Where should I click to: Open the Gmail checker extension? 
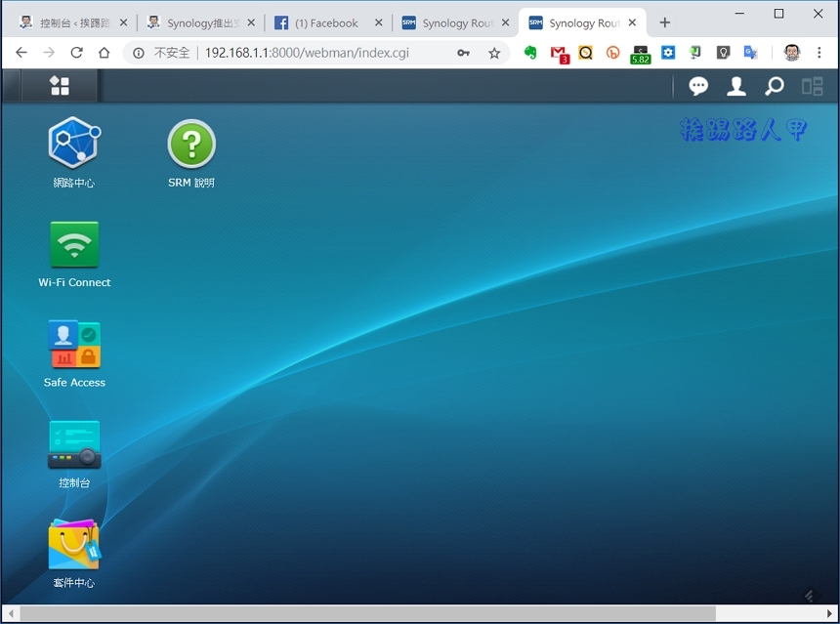[560, 54]
